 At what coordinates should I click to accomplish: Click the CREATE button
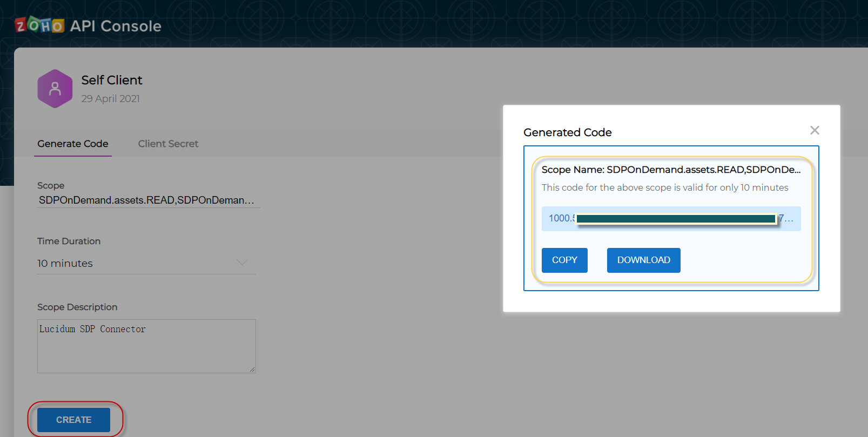click(73, 420)
